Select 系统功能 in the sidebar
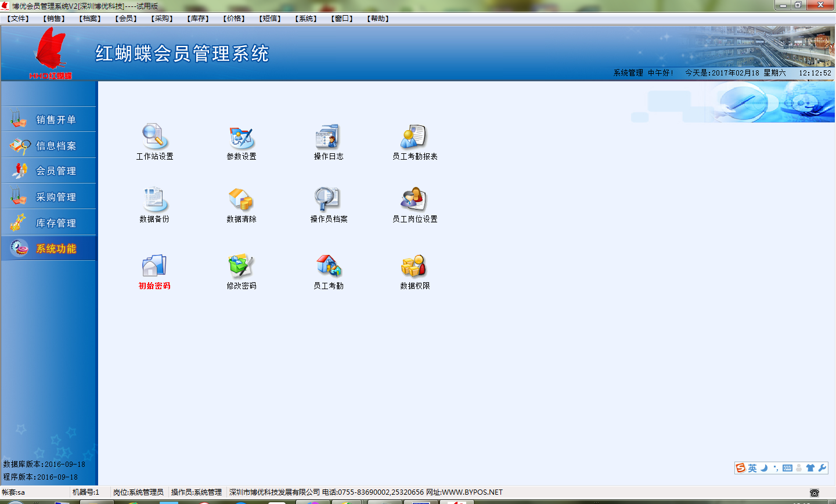This screenshot has height=504, width=836. 48,249
